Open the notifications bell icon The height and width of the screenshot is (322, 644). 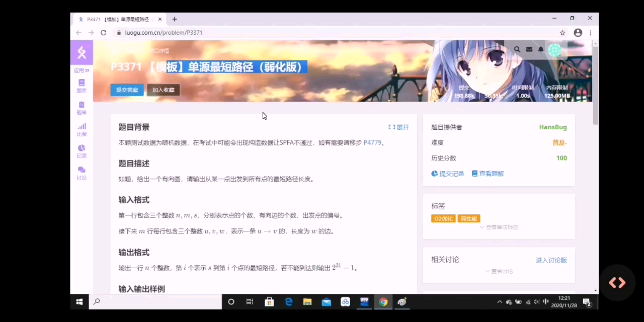[x=541, y=49]
